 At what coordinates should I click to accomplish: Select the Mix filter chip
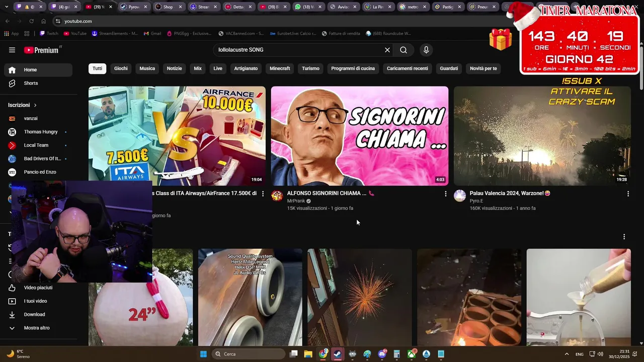198,68
